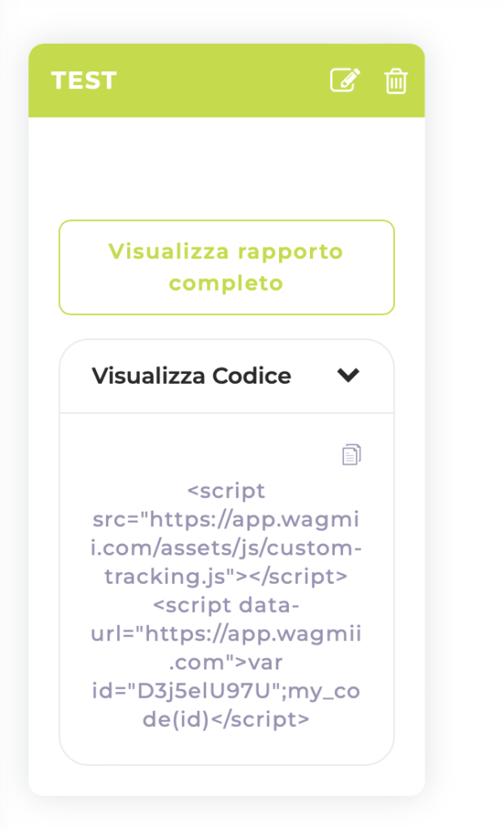Open Visualizza rapporto completo
This screenshot has height=829, width=504.
pos(227,267)
